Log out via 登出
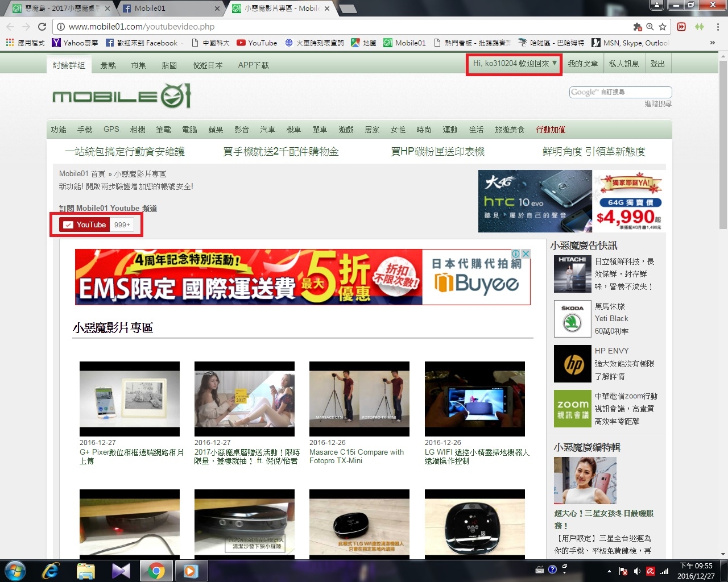This screenshot has width=728, height=582. [658, 64]
